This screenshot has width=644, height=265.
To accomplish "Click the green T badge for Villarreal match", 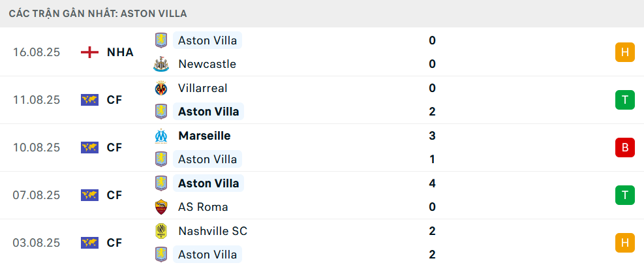I will pyautogui.click(x=624, y=100).
